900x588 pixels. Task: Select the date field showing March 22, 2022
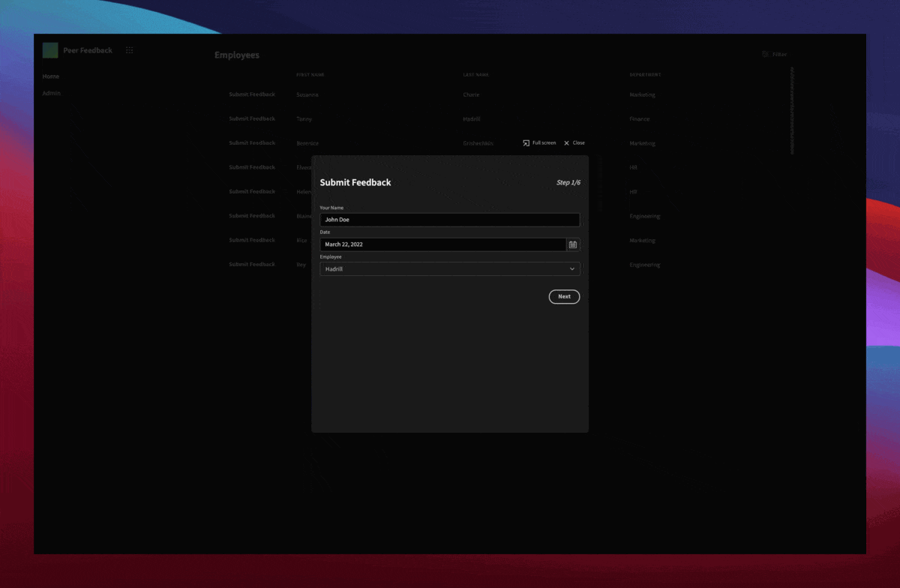tap(442, 244)
